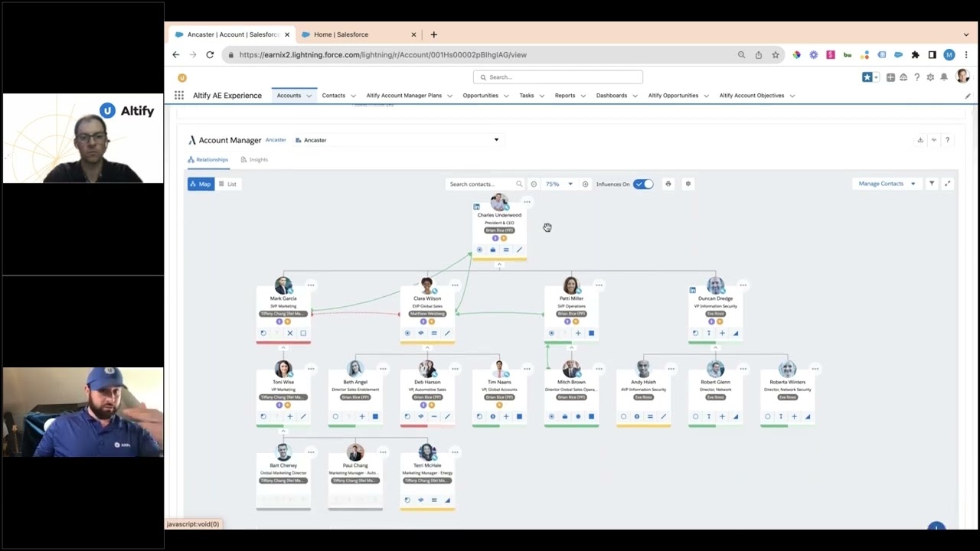Toggle the Influences On switch
The image size is (980, 551).
(x=643, y=184)
